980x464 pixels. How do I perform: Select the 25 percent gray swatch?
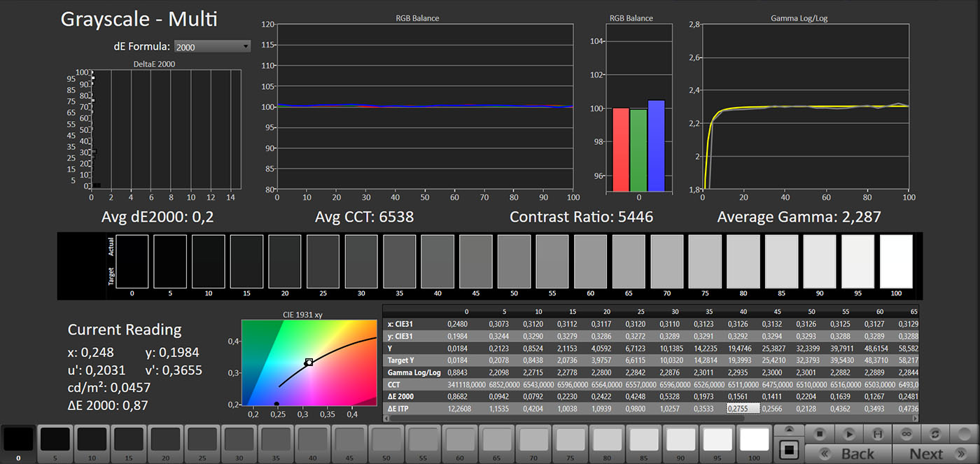pos(202,440)
